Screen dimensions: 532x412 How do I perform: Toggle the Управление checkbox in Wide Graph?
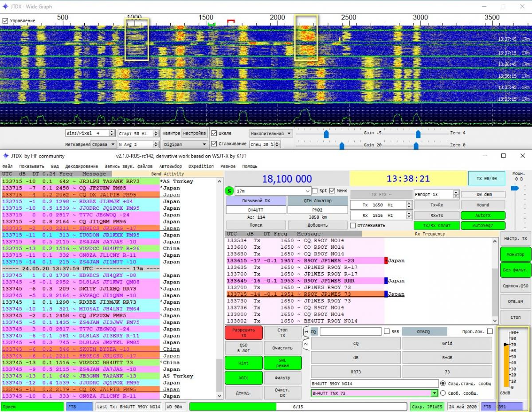click(x=5, y=20)
